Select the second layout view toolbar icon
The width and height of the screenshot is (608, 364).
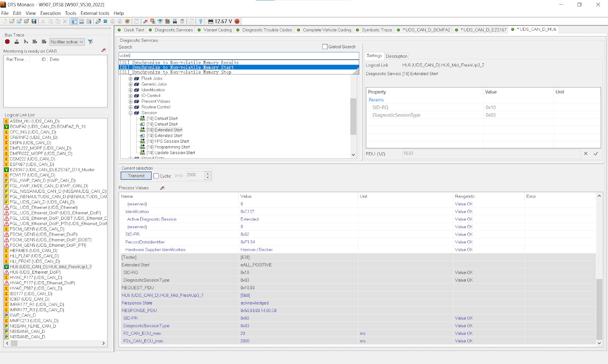[x=82, y=21]
